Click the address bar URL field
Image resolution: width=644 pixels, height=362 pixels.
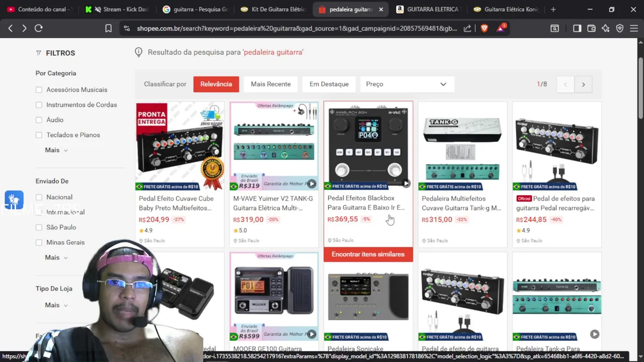click(x=297, y=29)
